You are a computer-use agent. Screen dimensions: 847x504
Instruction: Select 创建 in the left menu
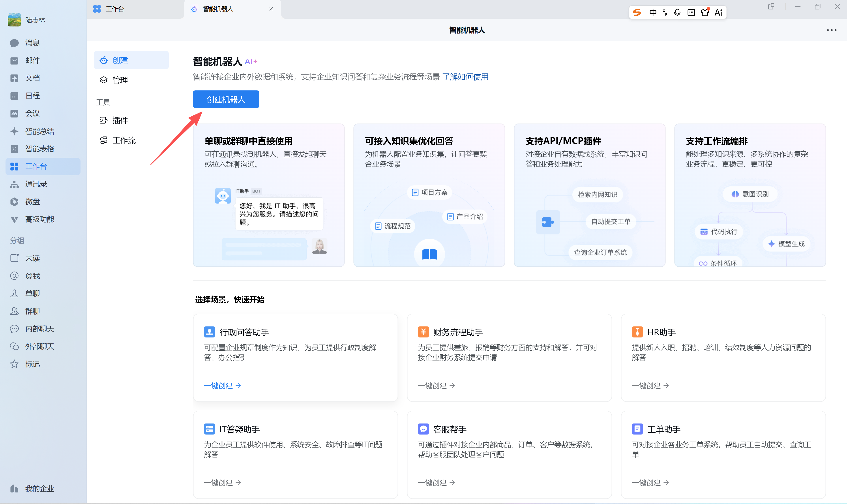coord(131,60)
